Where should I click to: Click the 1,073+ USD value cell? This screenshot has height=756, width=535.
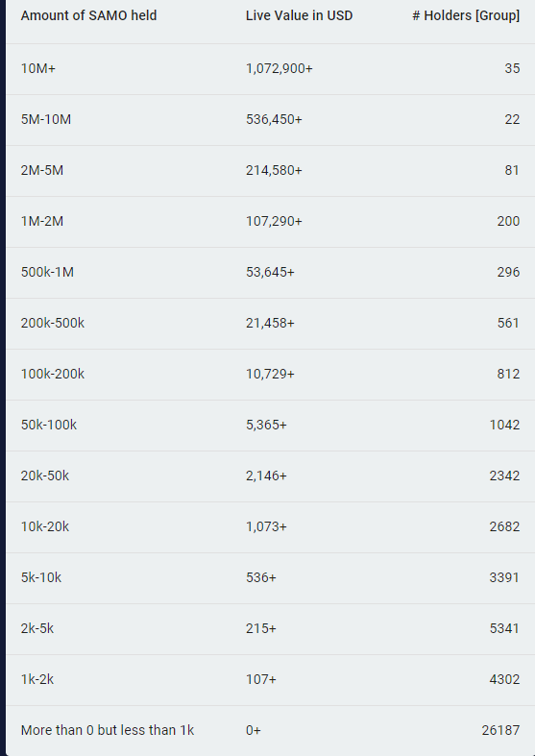click(266, 527)
